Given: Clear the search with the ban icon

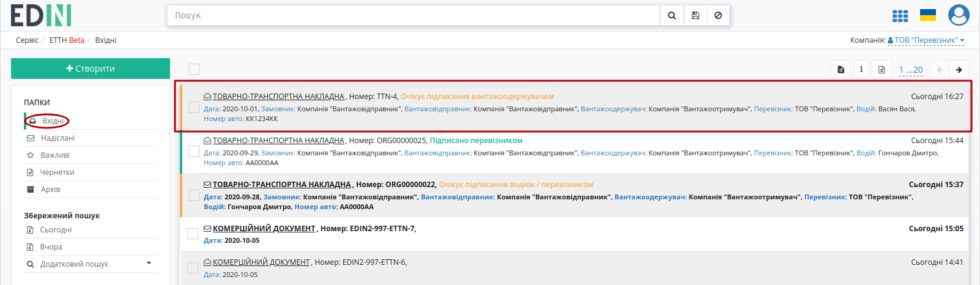Looking at the screenshot, I should pyautogui.click(x=718, y=15).
